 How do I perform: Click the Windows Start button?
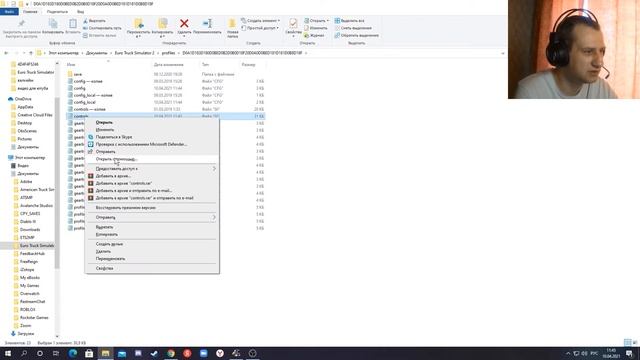(8, 353)
